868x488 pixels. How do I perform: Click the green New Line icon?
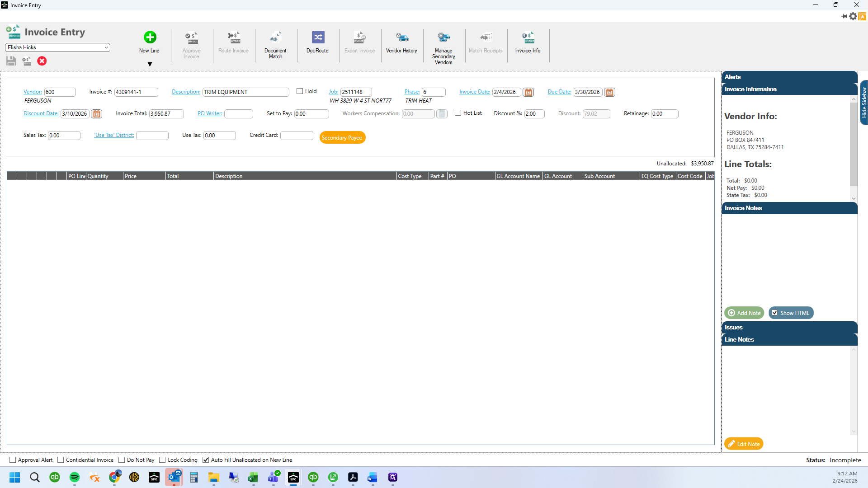coord(150,37)
